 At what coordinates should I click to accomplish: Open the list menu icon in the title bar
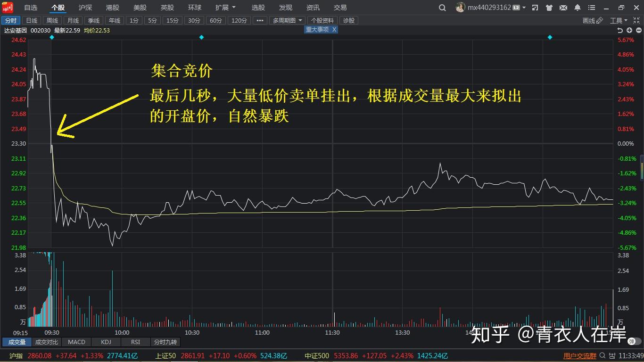click(x=591, y=8)
